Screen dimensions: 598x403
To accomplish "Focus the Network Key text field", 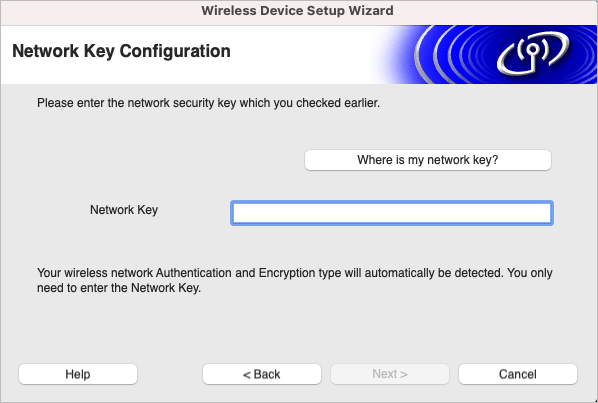I will tap(392, 213).
